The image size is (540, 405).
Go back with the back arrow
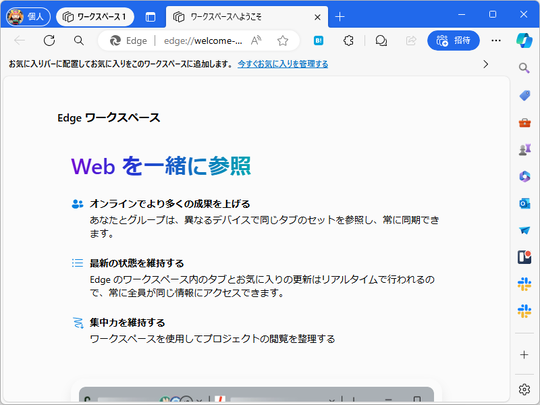coord(20,41)
